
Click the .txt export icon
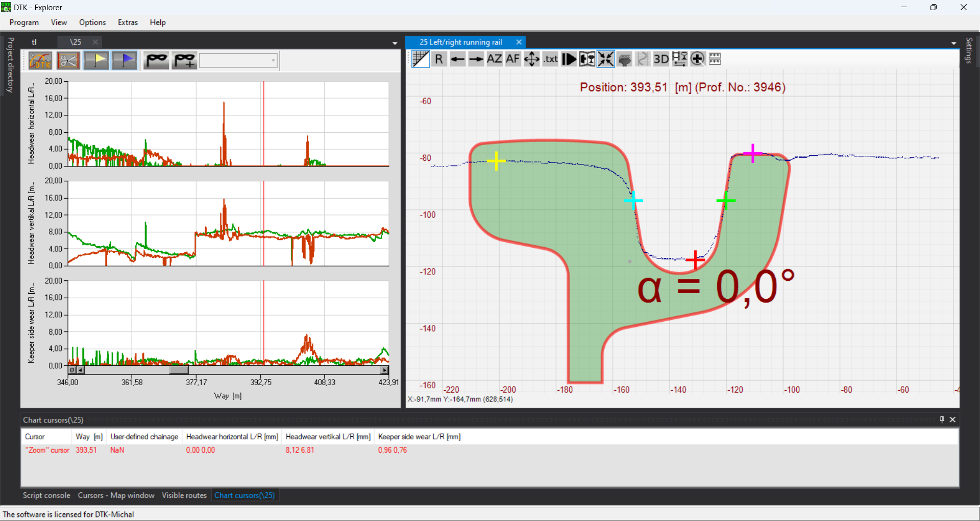[x=550, y=59]
